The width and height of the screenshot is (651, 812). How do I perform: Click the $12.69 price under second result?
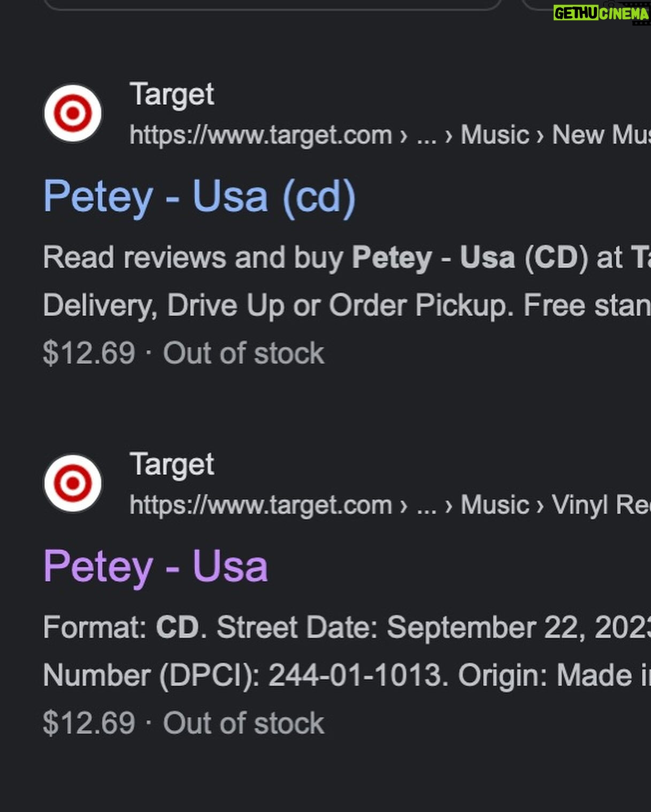click(89, 723)
